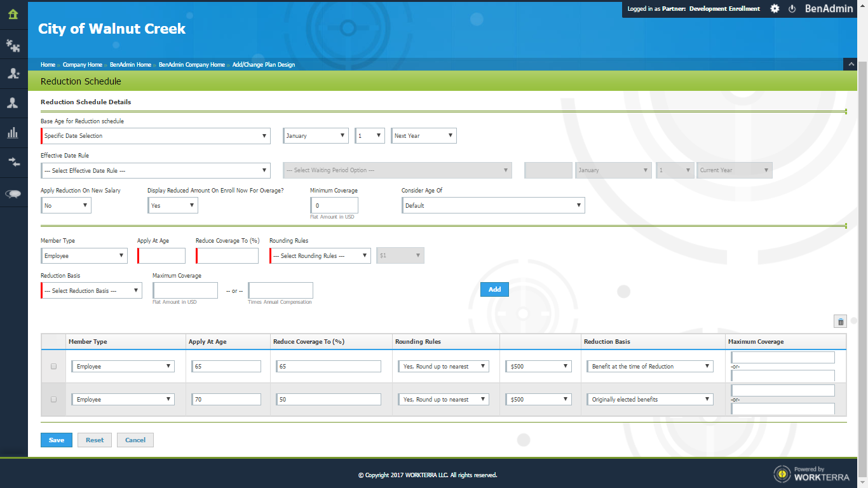The width and height of the screenshot is (868, 488).
Task: Open Specific Date Selection dropdown
Action: pos(156,136)
